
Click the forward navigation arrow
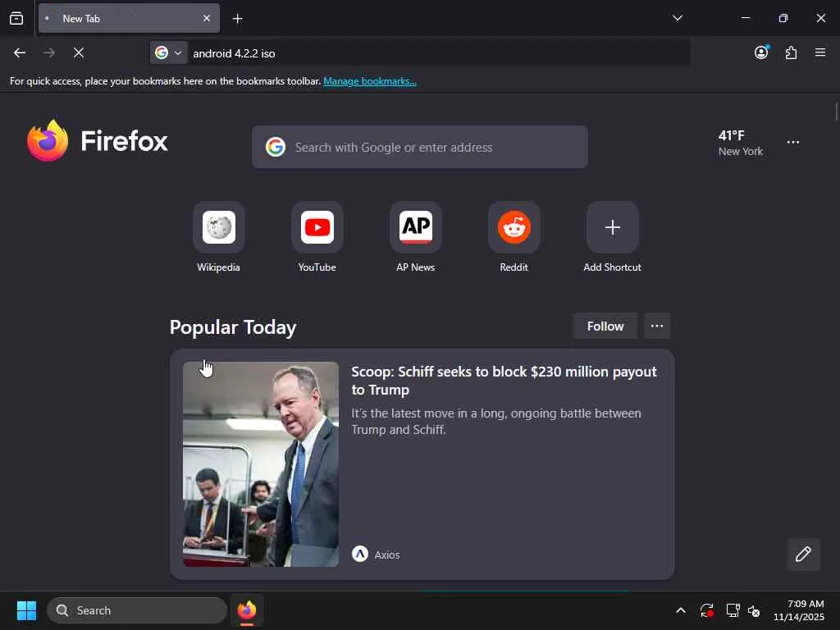(x=48, y=52)
